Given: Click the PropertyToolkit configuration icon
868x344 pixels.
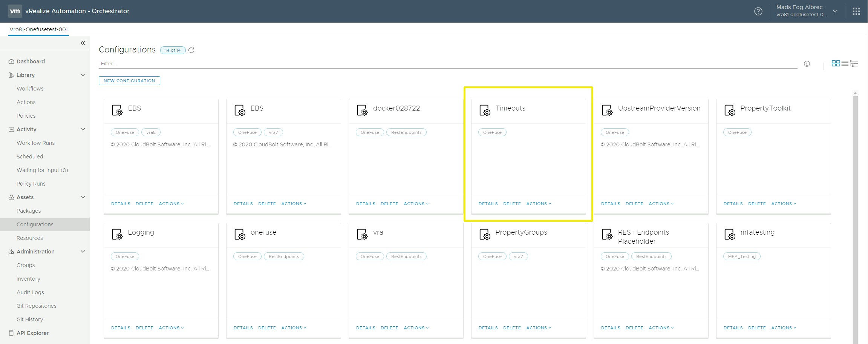Looking at the screenshot, I should [730, 110].
